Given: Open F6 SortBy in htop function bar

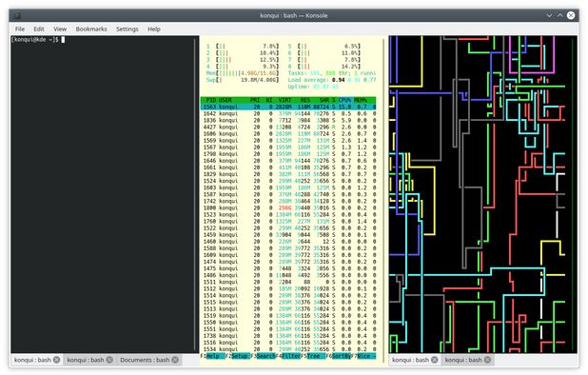Looking at the screenshot, I should (339, 356).
